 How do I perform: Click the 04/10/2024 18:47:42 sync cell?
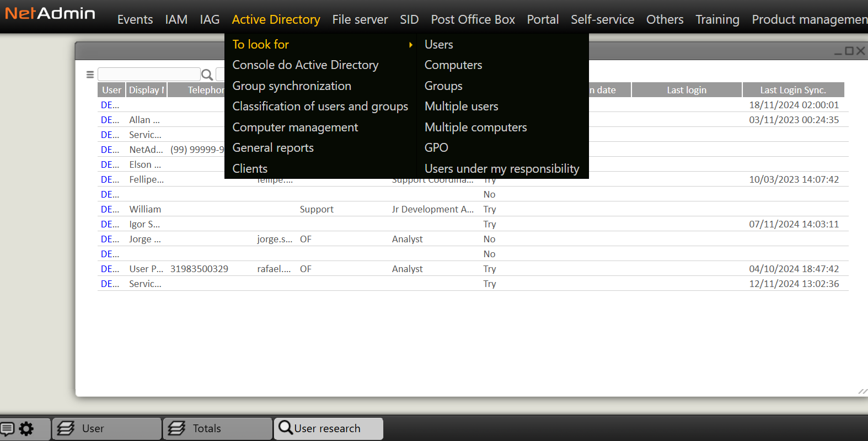pos(794,269)
